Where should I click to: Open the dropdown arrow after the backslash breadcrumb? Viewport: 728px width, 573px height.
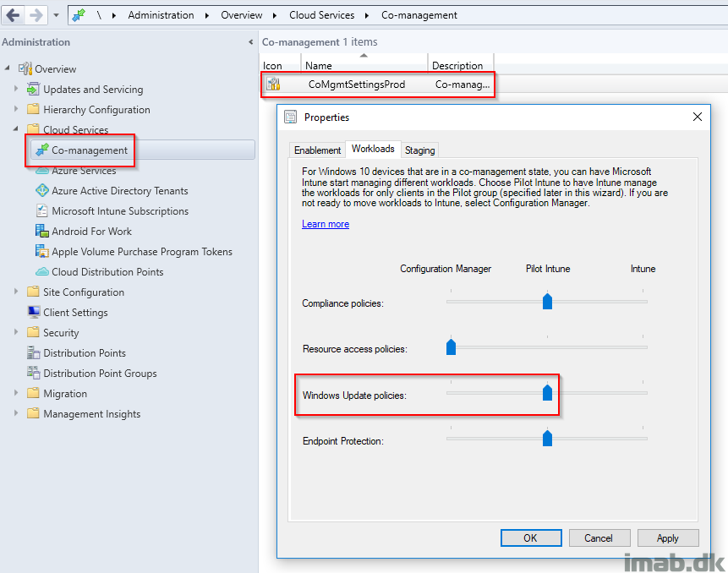114,15
